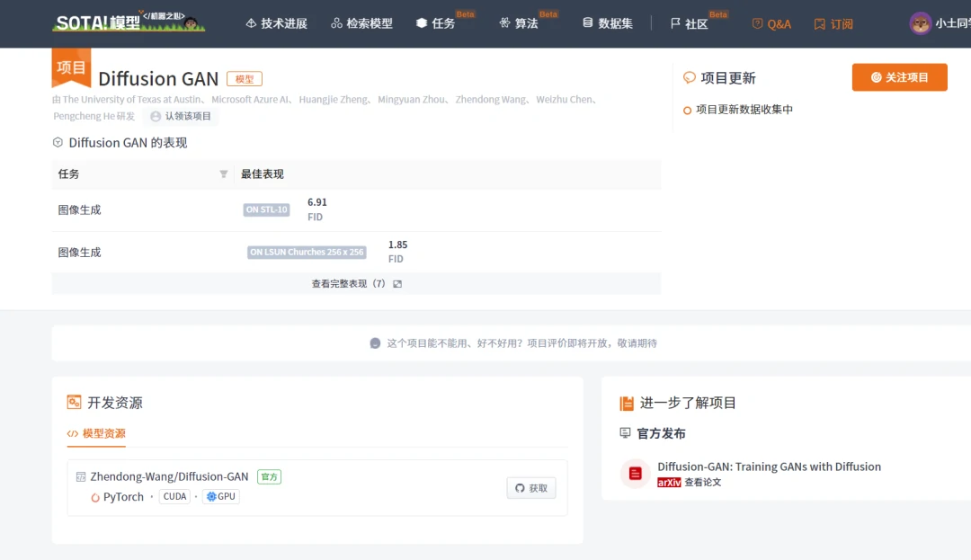Click the 获取 GitHub button
Screen dimensions: 971x560
531,488
